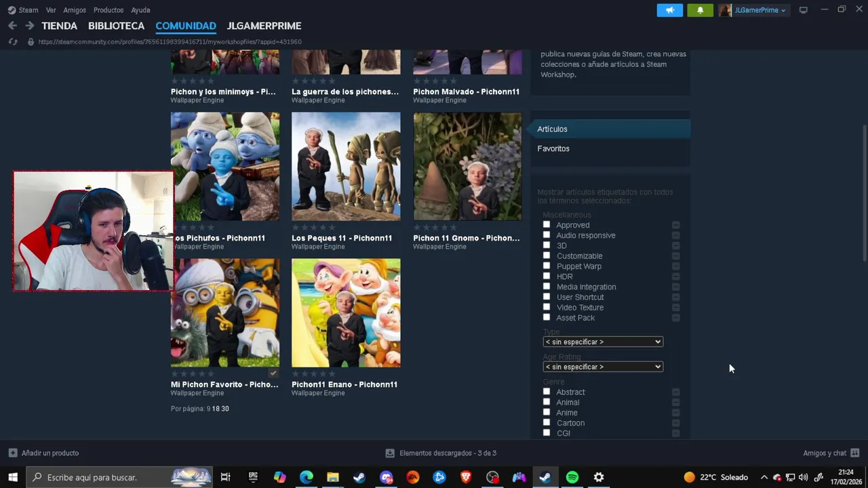Check the Audio responsive filter
This screenshot has height=488, width=868.
(x=547, y=235)
